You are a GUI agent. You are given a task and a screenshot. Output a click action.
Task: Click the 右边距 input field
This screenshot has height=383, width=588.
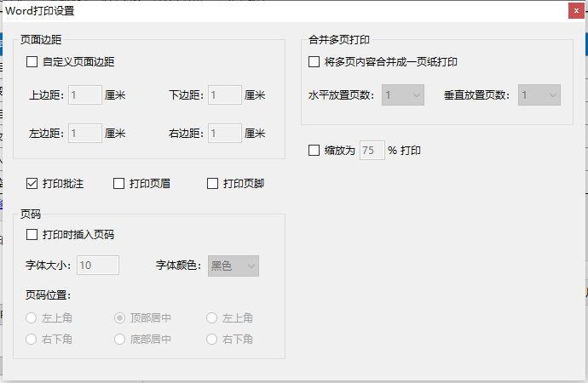(x=225, y=134)
